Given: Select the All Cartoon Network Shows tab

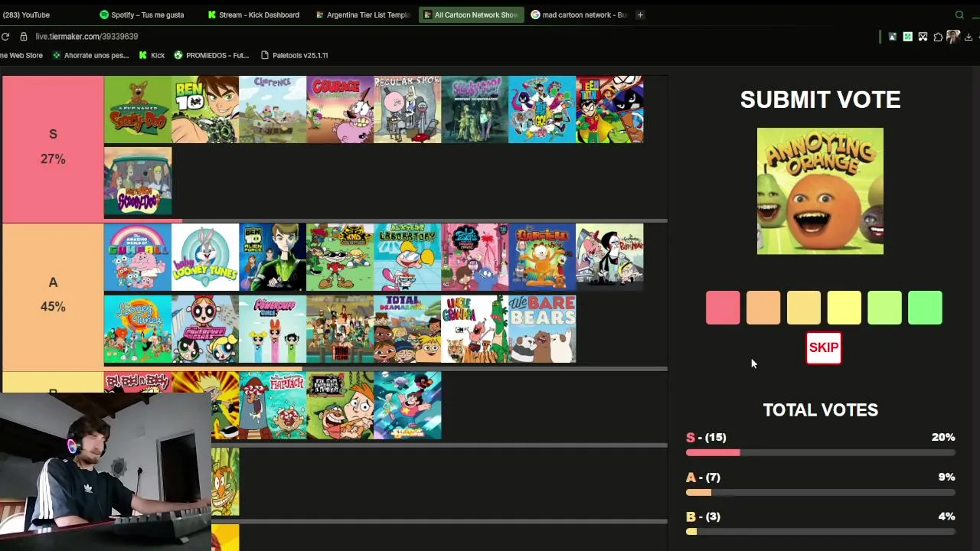Looking at the screenshot, I should click(471, 15).
